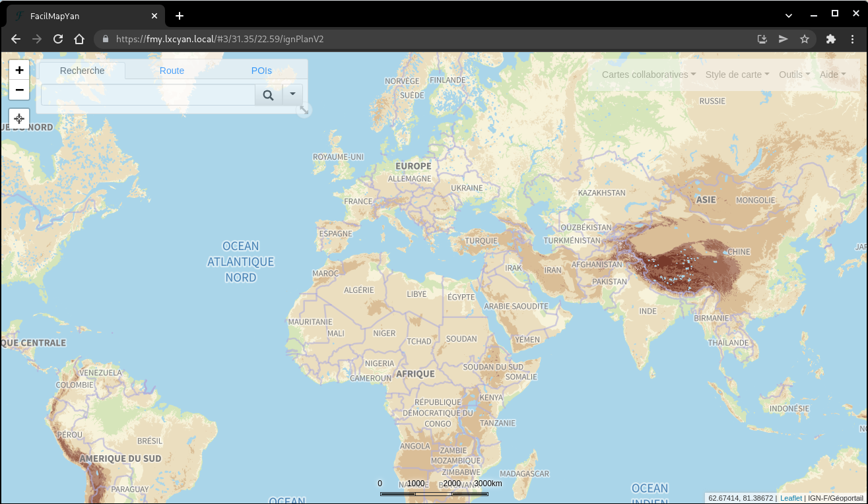The width and height of the screenshot is (868, 504).
Task: Click into the Recherche search field
Action: tap(148, 95)
